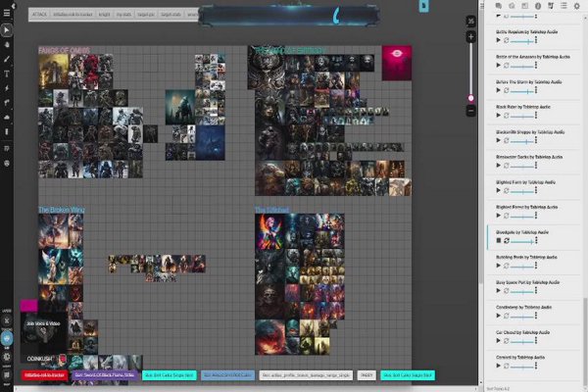Click the zoom in plus button
Image resolution: width=588 pixels, height=392 pixels.
tap(471, 37)
